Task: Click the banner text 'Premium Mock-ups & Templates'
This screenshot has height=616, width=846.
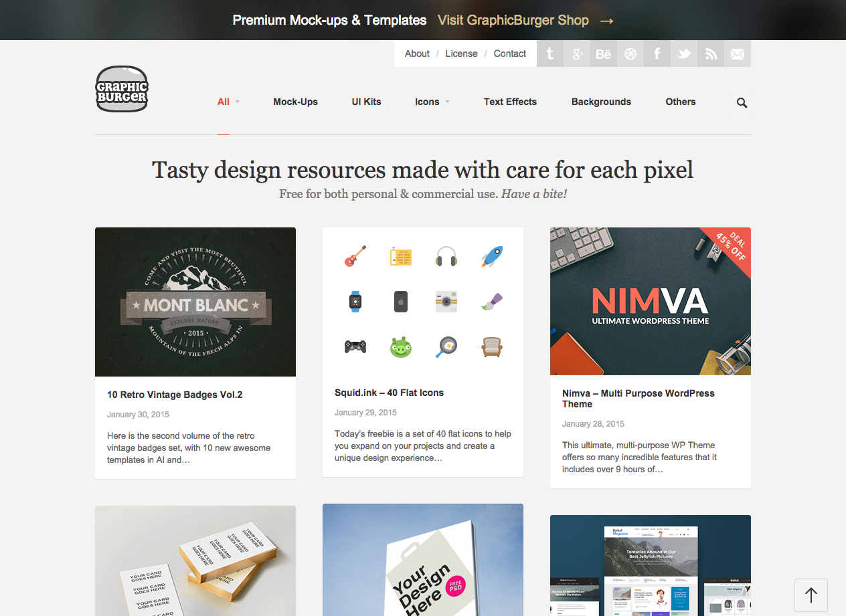Action: (x=329, y=20)
